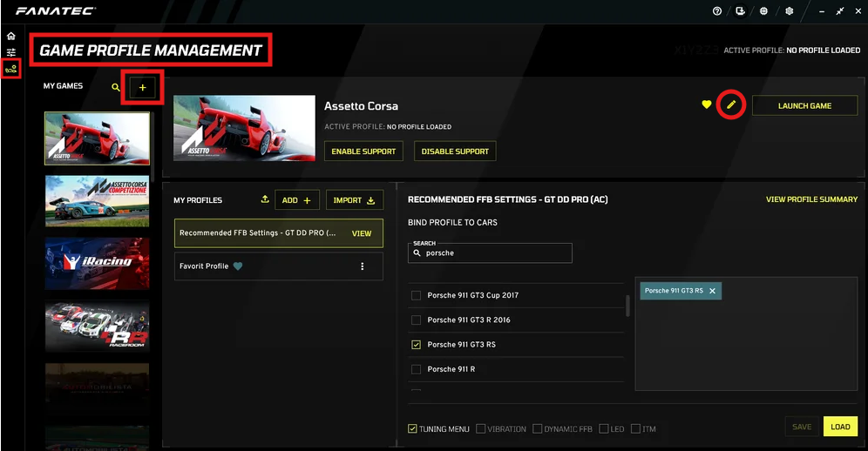Open View Profile Summary link

tap(811, 199)
